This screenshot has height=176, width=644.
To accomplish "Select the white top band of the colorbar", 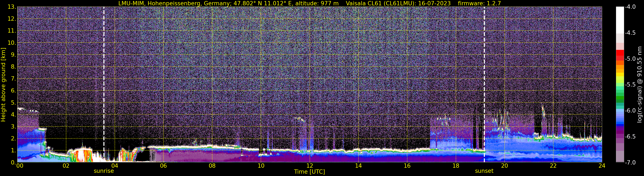I will [620, 20].
